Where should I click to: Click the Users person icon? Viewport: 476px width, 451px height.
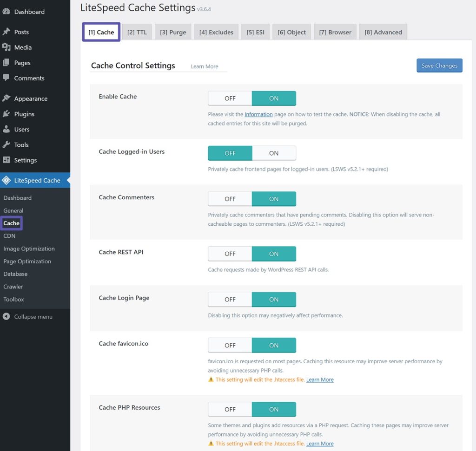[x=6, y=129]
